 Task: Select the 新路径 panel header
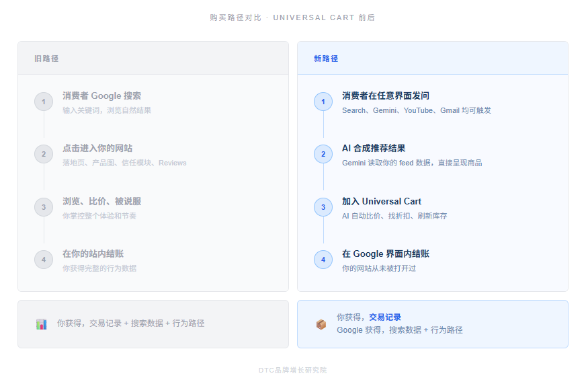432,58
